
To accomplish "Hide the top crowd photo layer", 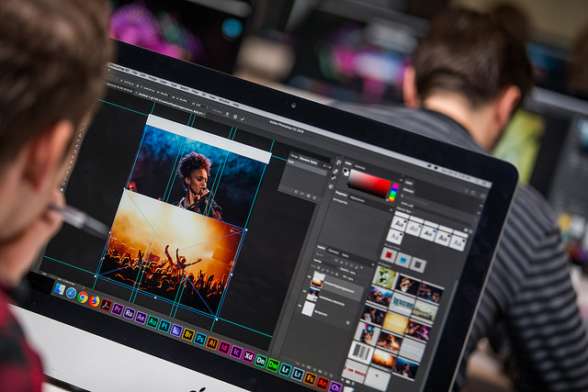I will (310, 277).
